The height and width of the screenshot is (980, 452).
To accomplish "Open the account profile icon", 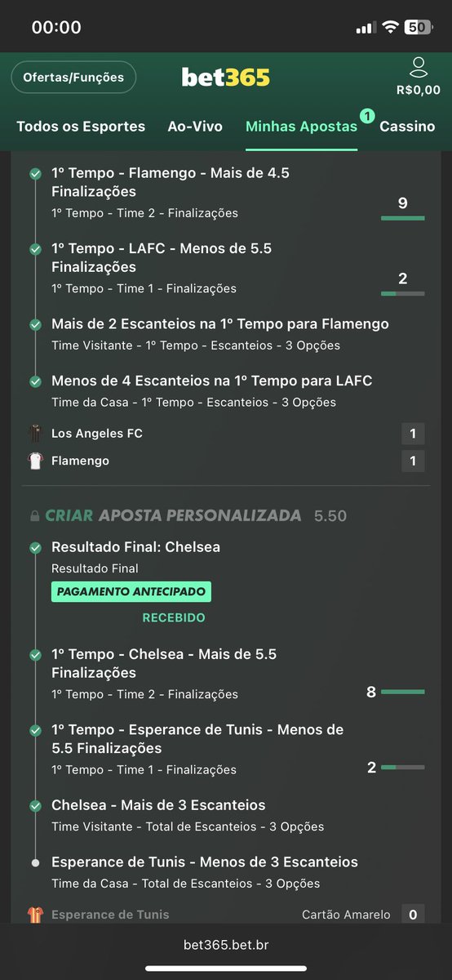I will (x=419, y=68).
